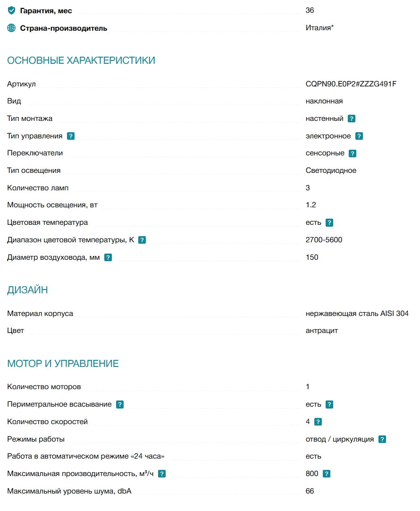The image size is (420, 511).
Task: Click the warranty shield icon
Action: click(x=11, y=10)
